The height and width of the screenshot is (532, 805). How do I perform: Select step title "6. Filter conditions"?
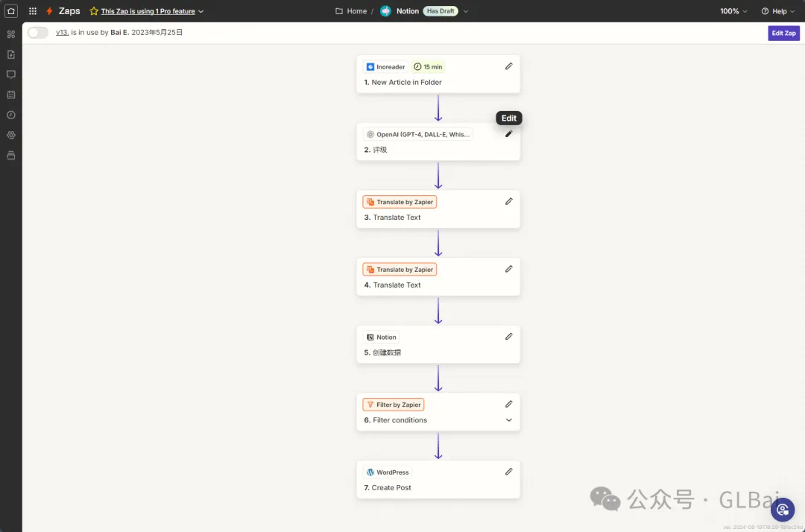click(x=395, y=420)
